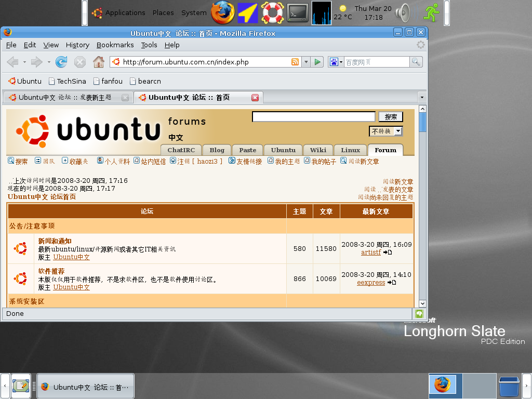Open the volume speaker applet
This screenshot has height=399, width=532.
point(403,13)
